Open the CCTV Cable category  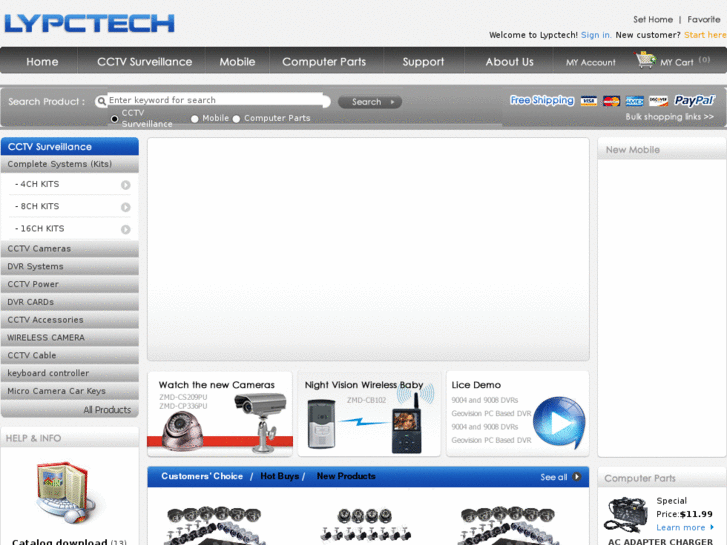tap(70, 355)
